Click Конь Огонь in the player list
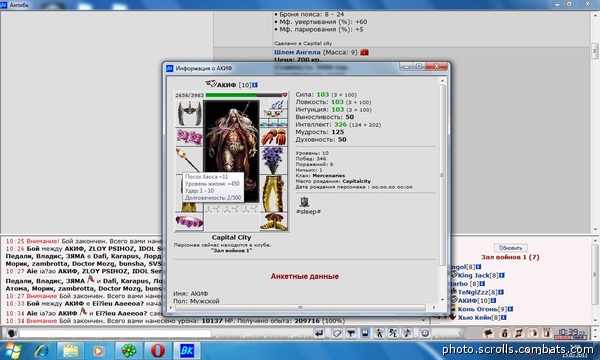Screen dimensions: 600x360 click(x=478, y=309)
